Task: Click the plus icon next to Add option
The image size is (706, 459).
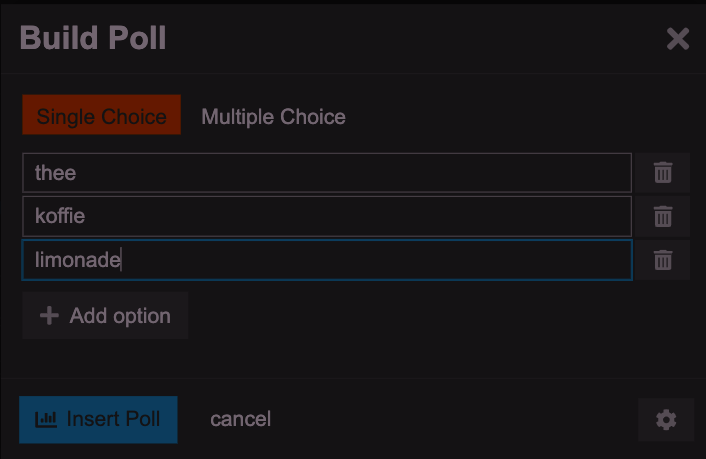Action: (49, 316)
